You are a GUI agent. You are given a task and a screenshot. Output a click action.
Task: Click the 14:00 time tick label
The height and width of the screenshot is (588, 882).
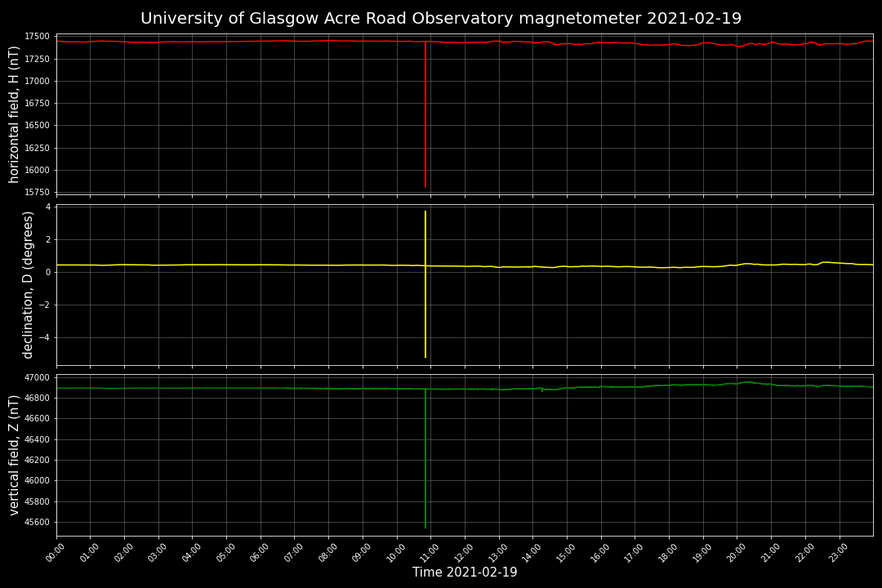point(531,554)
